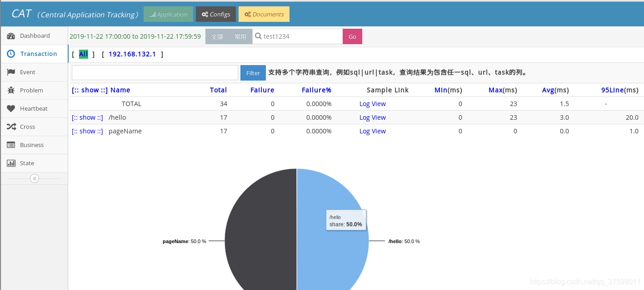This screenshot has height=290, width=644.
Task: Open the Transaction clock icon
Action: (10, 54)
